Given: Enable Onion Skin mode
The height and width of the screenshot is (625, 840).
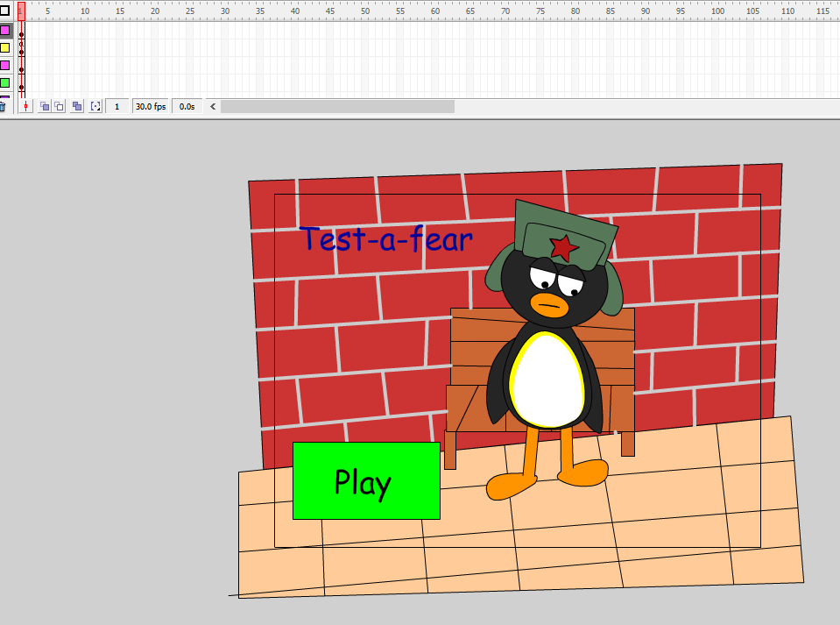Looking at the screenshot, I should 45,107.
